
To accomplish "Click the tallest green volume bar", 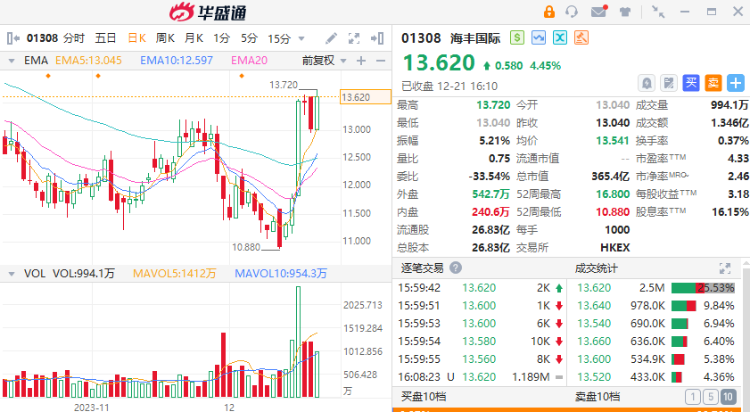I will pos(298,342).
